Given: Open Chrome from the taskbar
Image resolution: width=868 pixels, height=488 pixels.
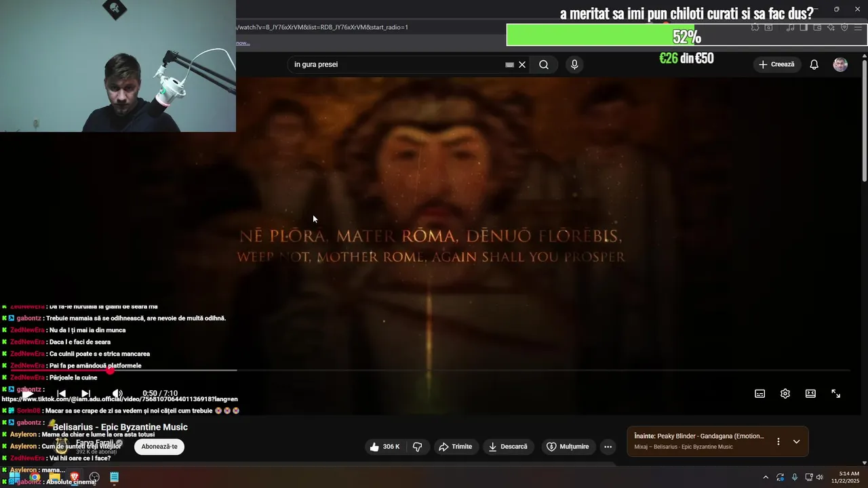Looking at the screenshot, I should [35, 477].
